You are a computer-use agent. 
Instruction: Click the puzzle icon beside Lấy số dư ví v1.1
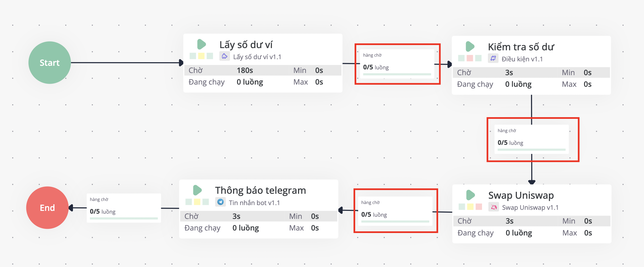(224, 56)
